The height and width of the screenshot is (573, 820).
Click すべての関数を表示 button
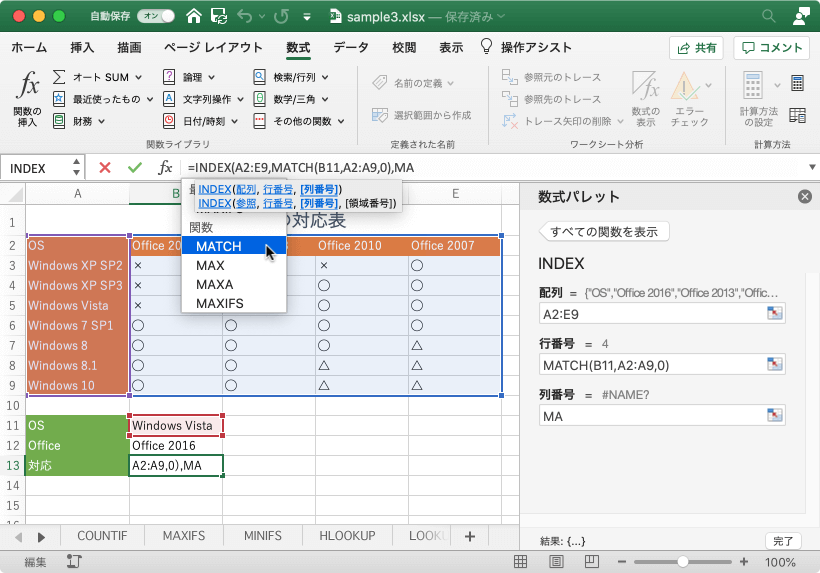tap(605, 232)
